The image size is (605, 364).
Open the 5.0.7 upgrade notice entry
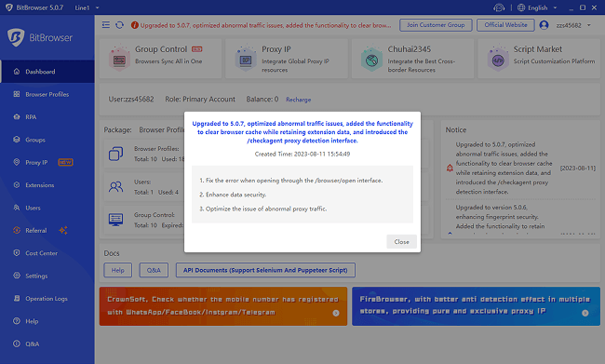pos(504,168)
